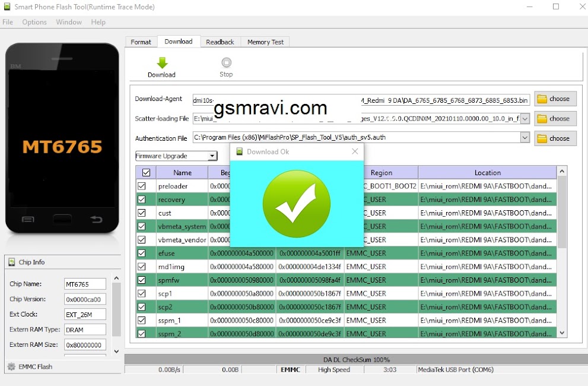Open the Window menu
This screenshot has width=588, height=386.
pyautogui.click(x=69, y=22)
